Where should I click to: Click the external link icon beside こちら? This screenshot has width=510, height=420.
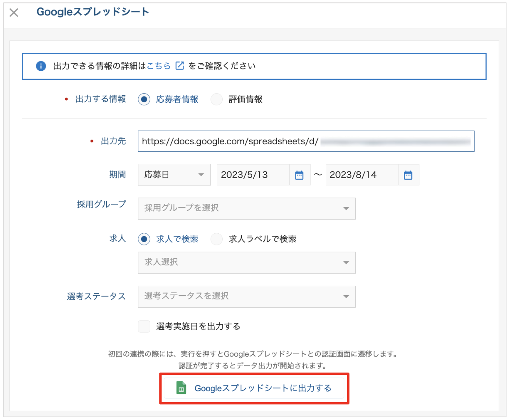(180, 66)
